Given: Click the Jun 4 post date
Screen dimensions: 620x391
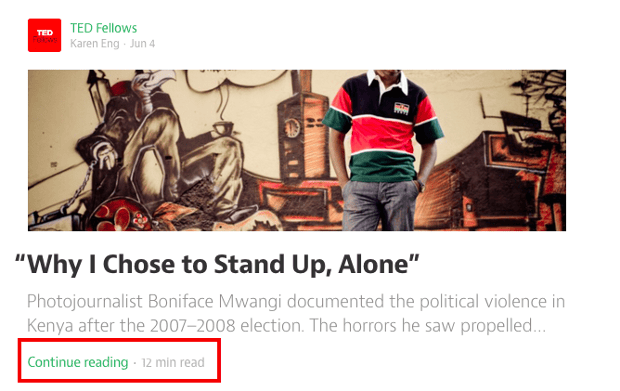Looking at the screenshot, I should (x=142, y=43).
